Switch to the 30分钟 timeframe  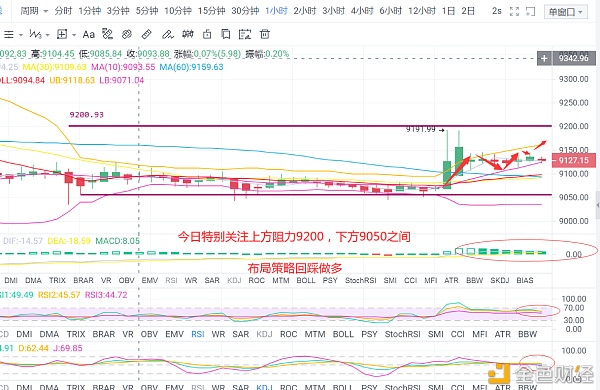(245, 11)
